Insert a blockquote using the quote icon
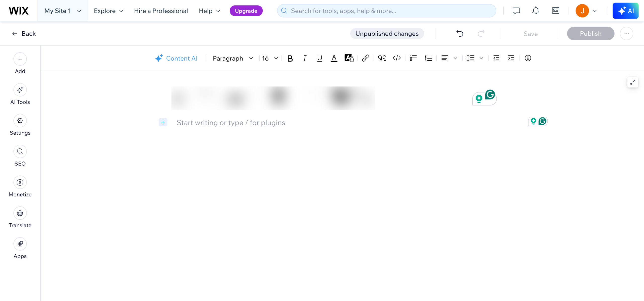The width and height of the screenshot is (644, 301). pos(382,58)
